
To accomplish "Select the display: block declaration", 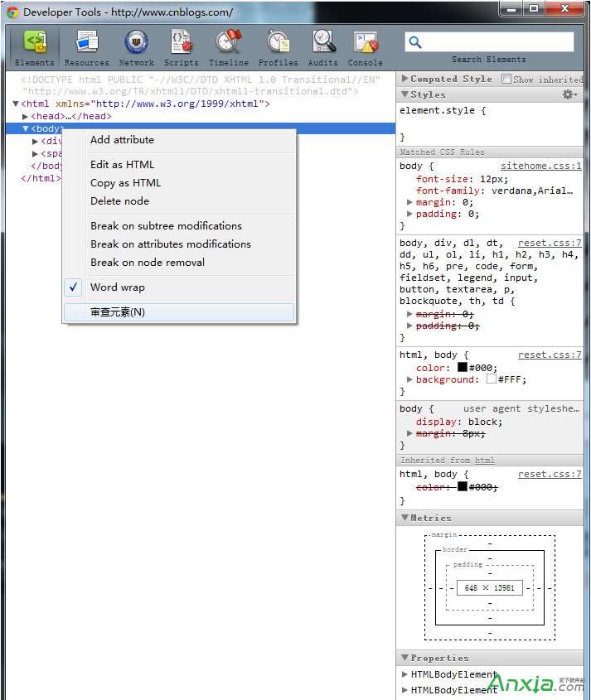I will point(459,422).
